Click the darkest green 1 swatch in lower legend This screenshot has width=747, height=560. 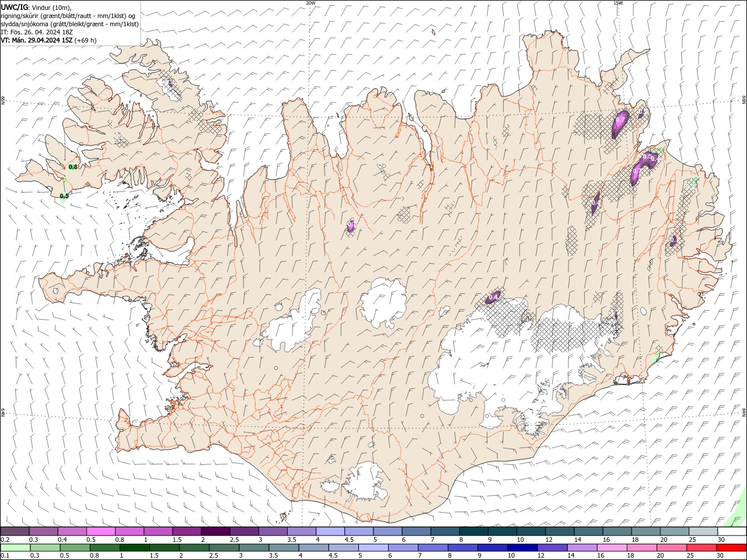(x=134, y=548)
